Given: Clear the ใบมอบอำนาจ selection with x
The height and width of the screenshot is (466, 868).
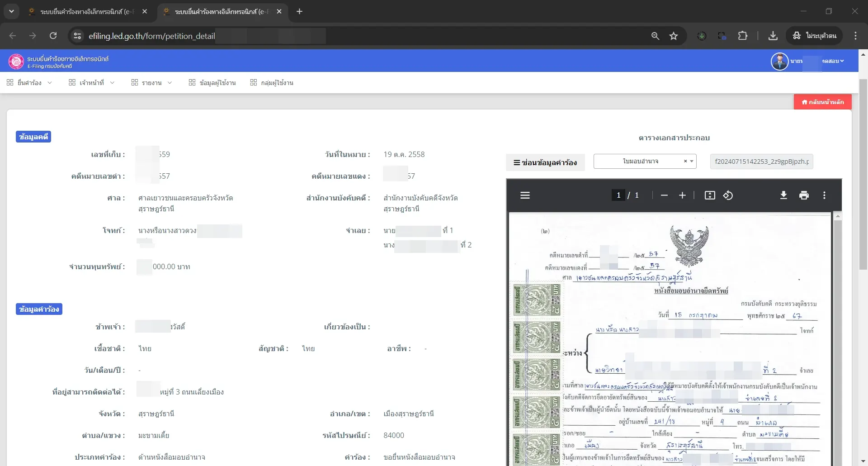Looking at the screenshot, I should pos(685,162).
